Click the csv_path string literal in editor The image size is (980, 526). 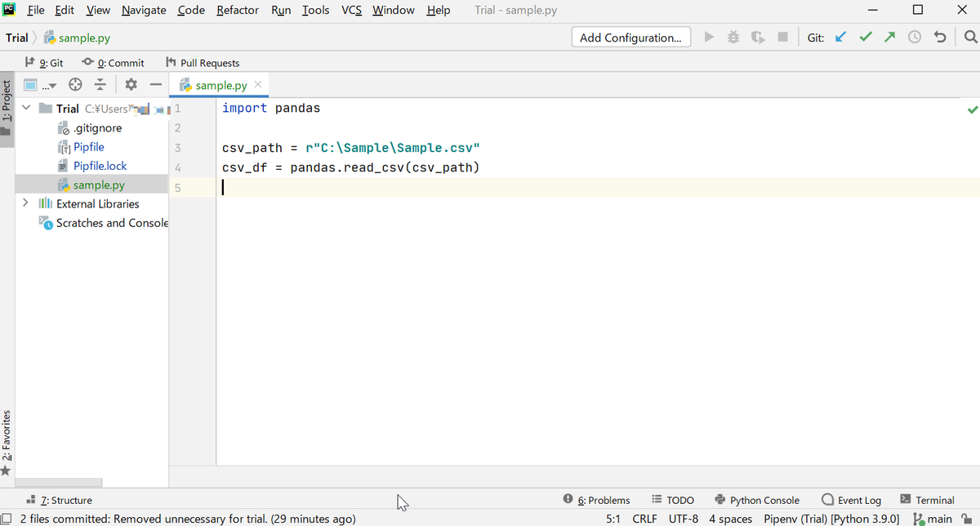pyautogui.click(x=392, y=148)
